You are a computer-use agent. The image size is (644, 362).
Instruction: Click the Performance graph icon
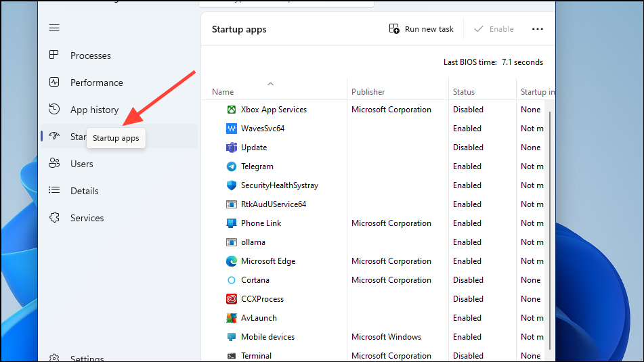tap(54, 82)
